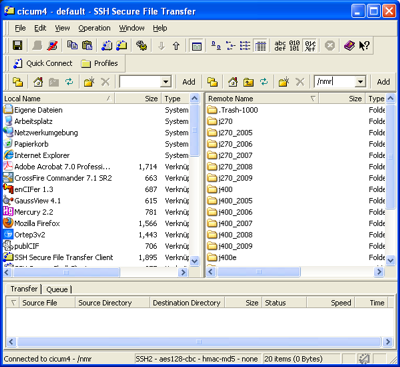Select the j400_2007 remote folder
Viewport: 400px width, 367px height.
tap(235, 223)
